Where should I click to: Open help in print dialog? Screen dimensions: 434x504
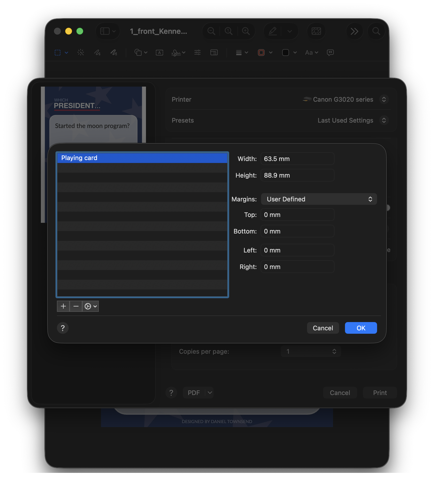coord(171,393)
